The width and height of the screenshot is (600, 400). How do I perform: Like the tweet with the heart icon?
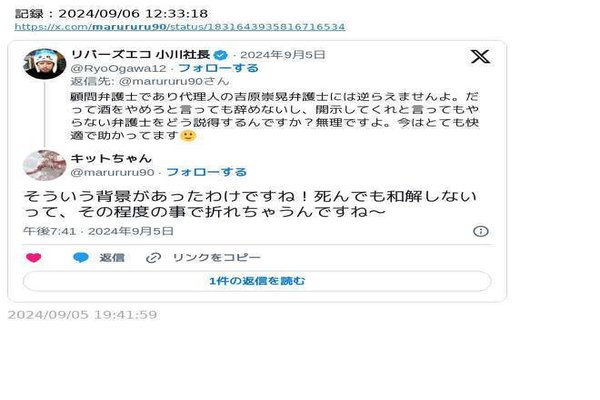pyautogui.click(x=33, y=258)
